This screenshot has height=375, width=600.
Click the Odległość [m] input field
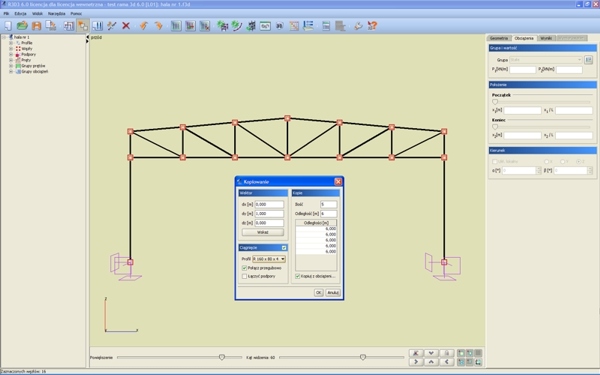click(329, 214)
